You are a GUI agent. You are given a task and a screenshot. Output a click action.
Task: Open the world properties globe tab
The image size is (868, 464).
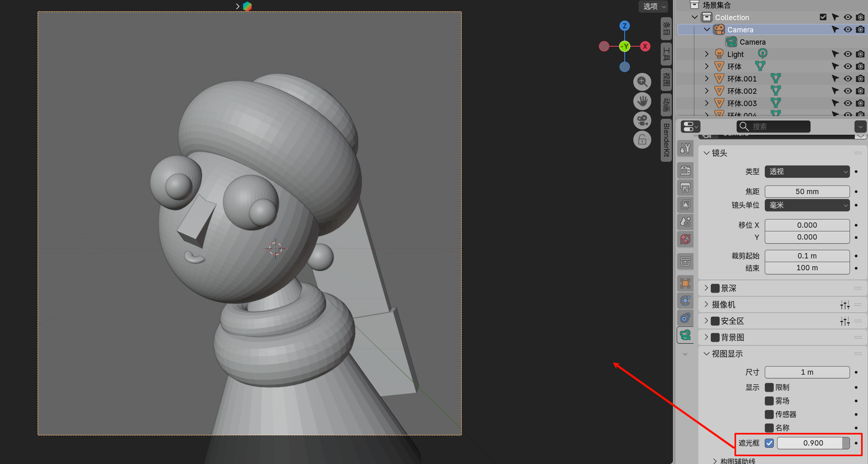click(x=685, y=239)
